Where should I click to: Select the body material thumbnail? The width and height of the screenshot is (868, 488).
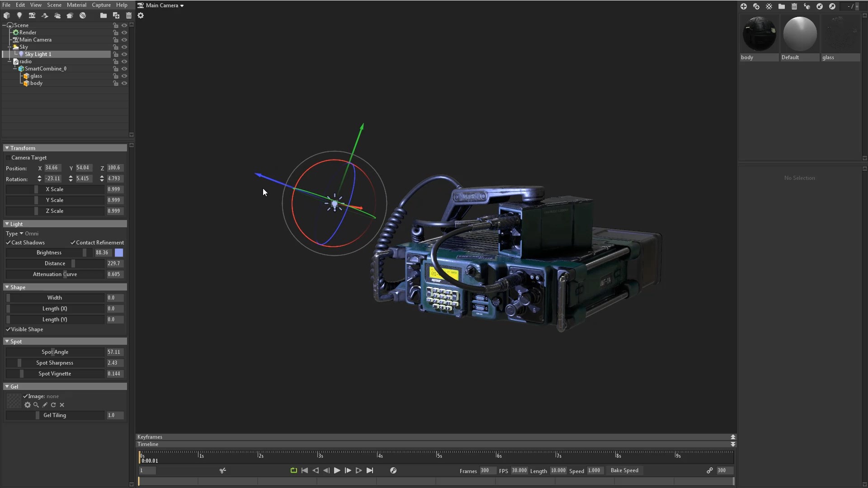point(759,34)
